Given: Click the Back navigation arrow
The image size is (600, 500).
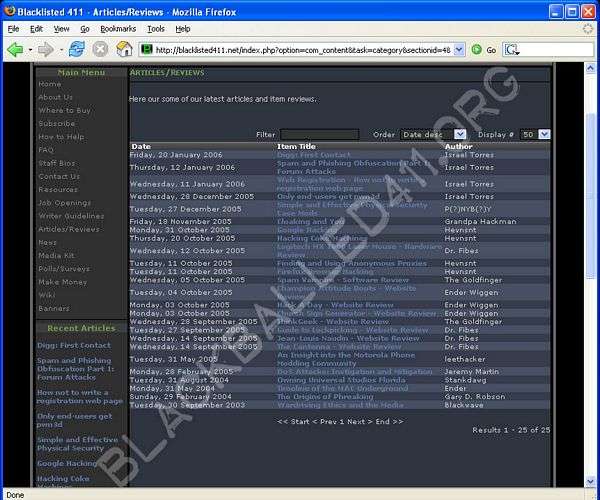Looking at the screenshot, I should point(16,49).
